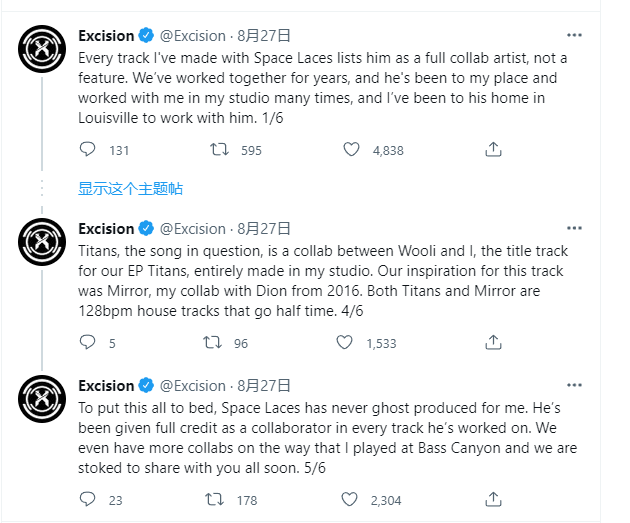This screenshot has width=630, height=523.
Task: Retweet the tweet with 96 retweets
Action: pyautogui.click(x=212, y=342)
